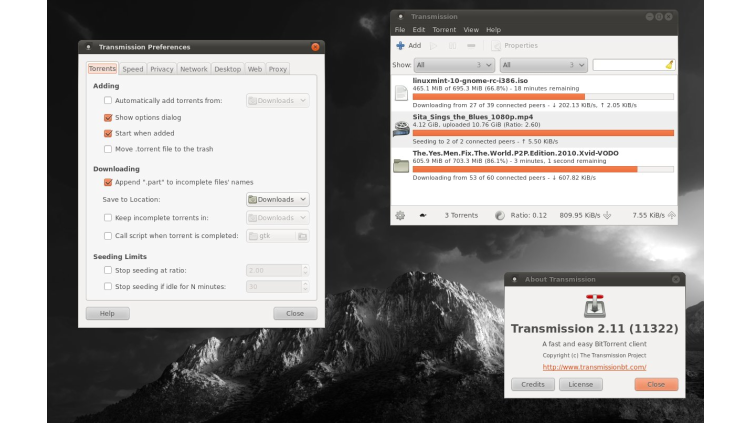Click the 3 Torrents status bar text

pyautogui.click(x=461, y=215)
